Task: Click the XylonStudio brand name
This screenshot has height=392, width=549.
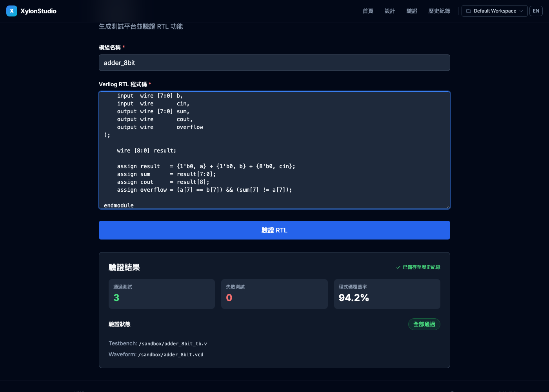Action: [x=38, y=11]
